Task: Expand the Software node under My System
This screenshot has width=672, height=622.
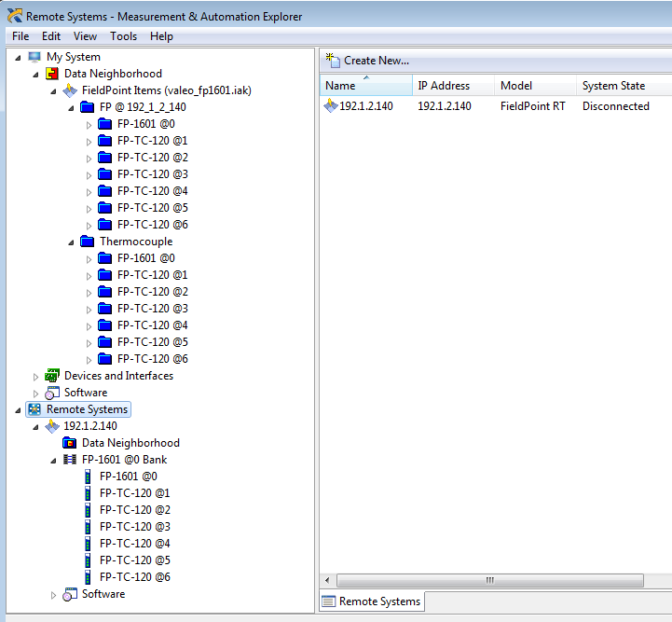Action: coord(35,394)
